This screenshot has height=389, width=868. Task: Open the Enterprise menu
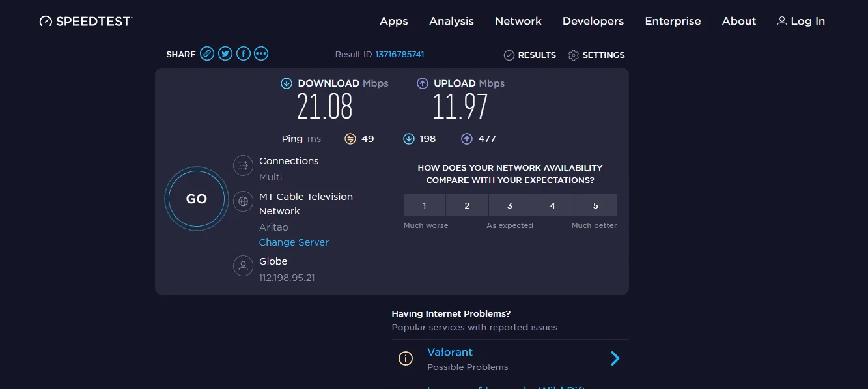[x=673, y=21]
